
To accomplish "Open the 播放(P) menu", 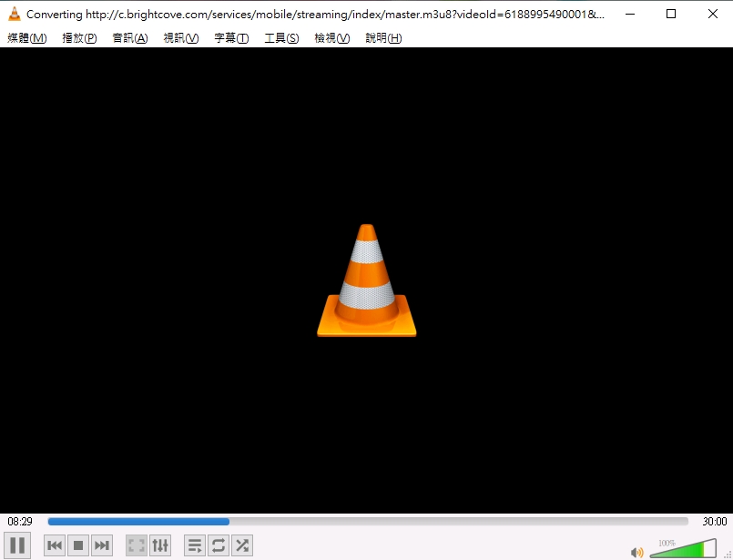I will click(x=79, y=38).
